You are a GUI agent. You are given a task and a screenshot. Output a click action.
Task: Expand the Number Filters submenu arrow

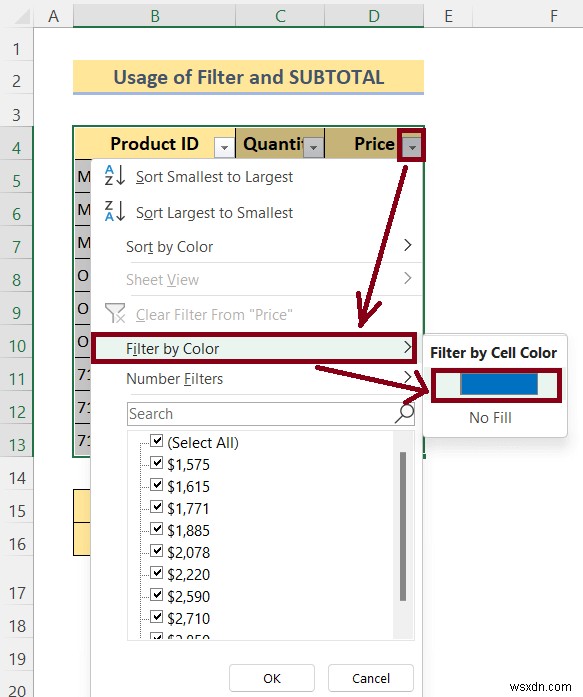[407, 377]
